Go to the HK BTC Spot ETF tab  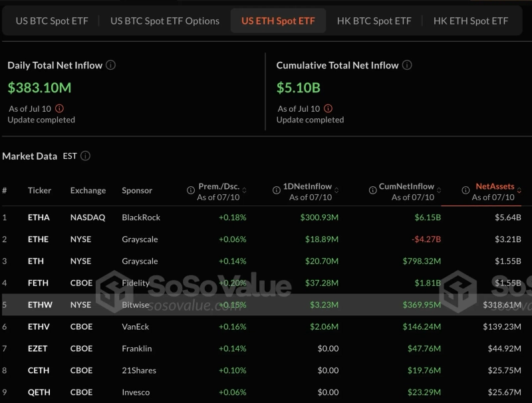pyautogui.click(x=374, y=21)
